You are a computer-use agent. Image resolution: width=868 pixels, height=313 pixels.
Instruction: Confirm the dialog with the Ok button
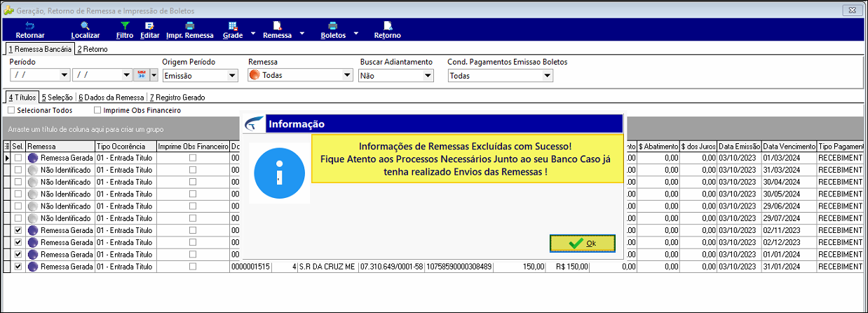(x=583, y=243)
